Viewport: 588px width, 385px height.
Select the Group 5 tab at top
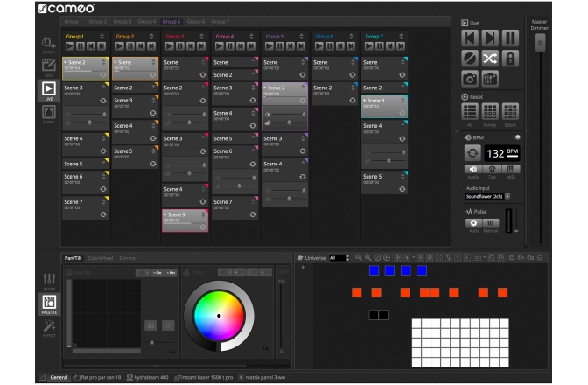(171, 21)
